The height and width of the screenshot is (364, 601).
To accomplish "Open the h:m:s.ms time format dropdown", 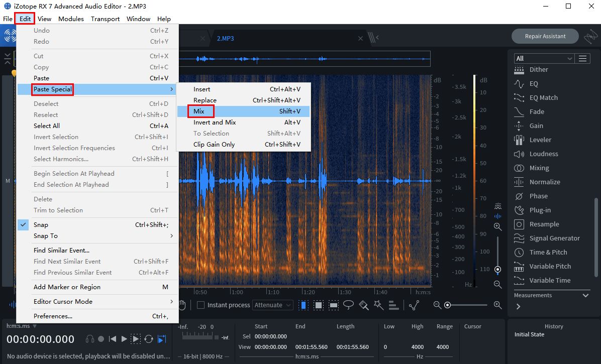I will 22,326.
